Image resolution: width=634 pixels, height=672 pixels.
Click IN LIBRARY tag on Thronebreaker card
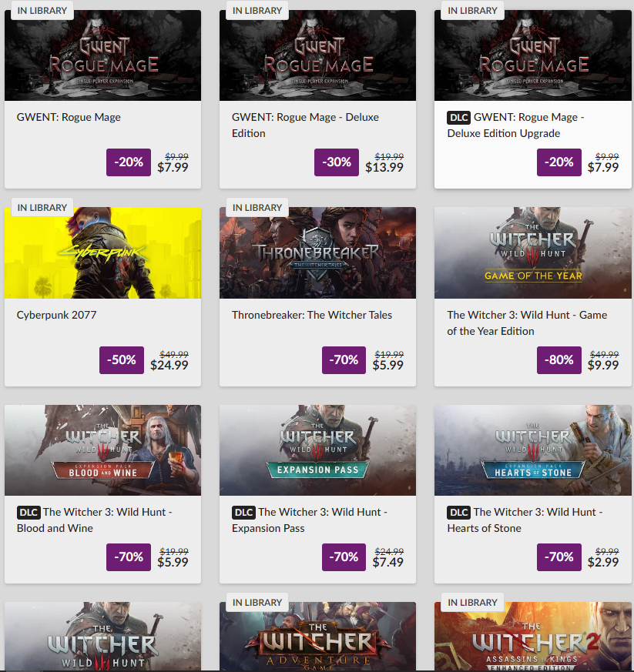pyautogui.click(x=257, y=207)
